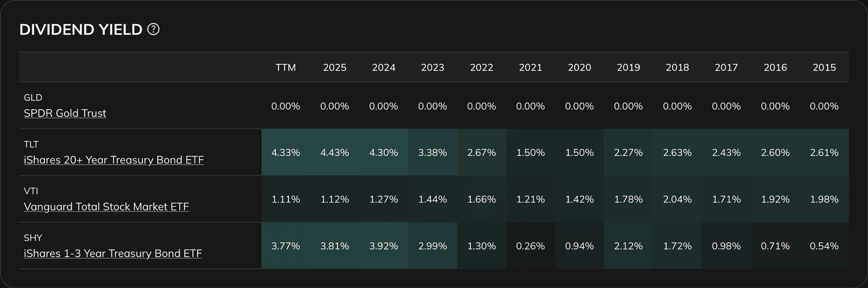
Task: Open the Vanguard Total Stock Market ETF link
Action: pos(106,207)
